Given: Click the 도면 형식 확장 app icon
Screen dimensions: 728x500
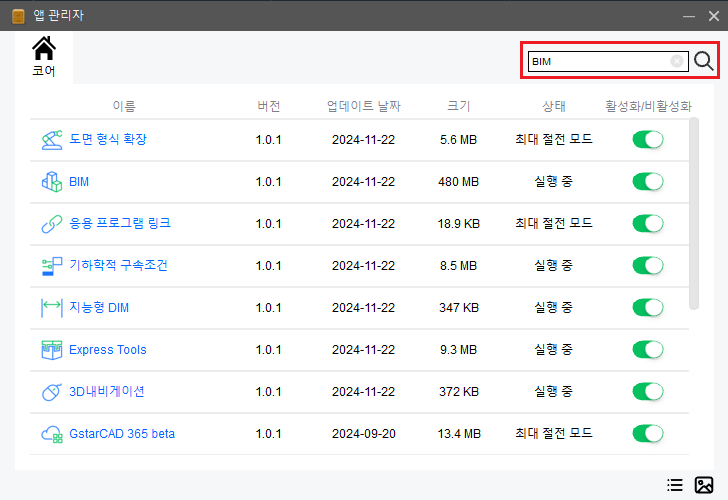Looking at the screenshot, I should tap(52, 140).
